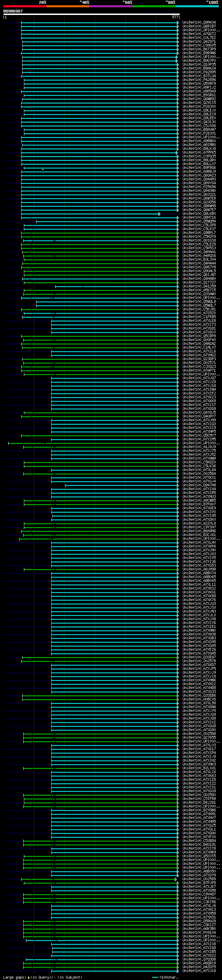Select hit label UniRef100_B9SRG1

199,95
